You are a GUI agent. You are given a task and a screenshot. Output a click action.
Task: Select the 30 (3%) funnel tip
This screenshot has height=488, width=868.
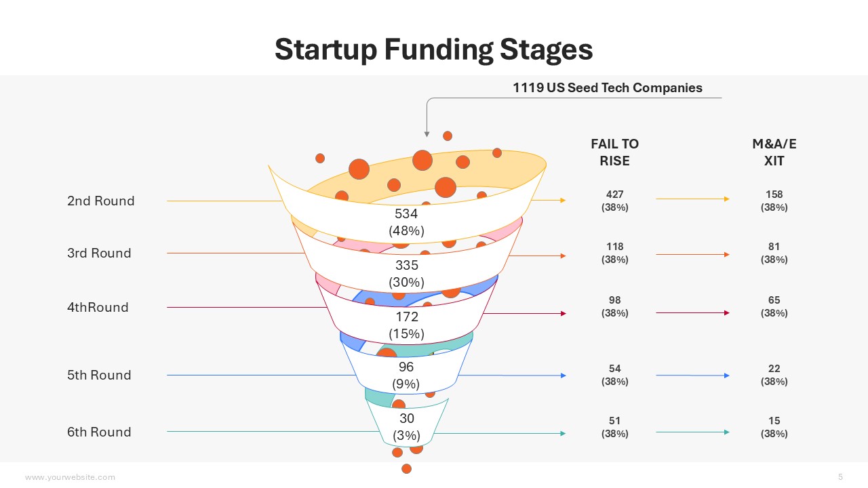point(406,427)
